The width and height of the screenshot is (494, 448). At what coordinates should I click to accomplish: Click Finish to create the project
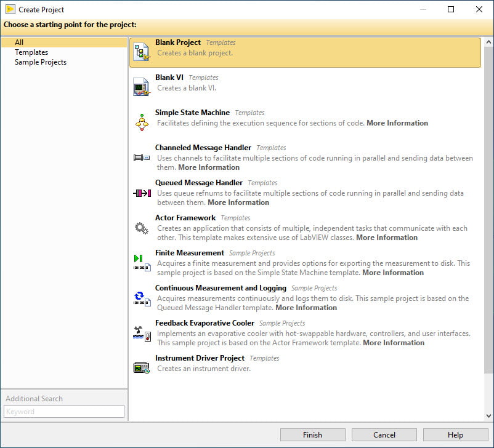312,435
